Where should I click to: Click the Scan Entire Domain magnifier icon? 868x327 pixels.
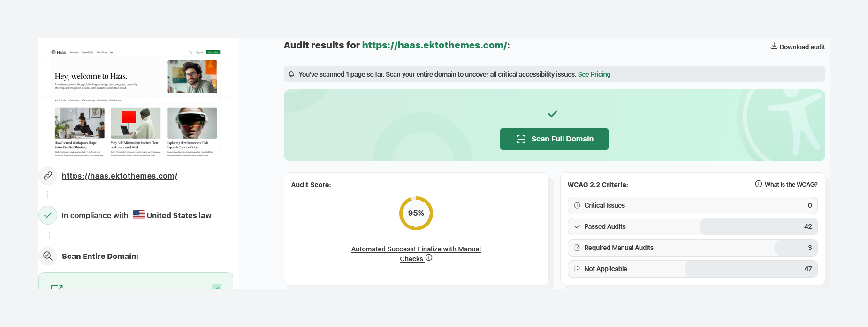(48, 256)
